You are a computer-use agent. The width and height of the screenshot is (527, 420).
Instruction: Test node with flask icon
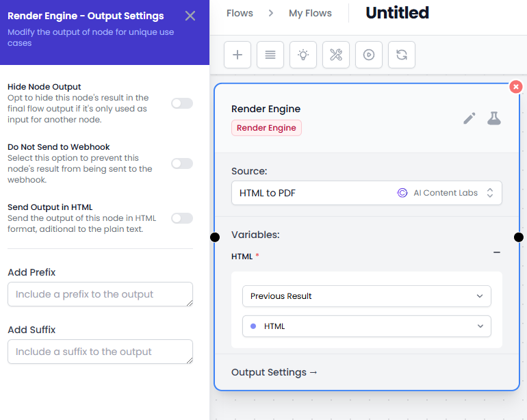coord(494,118)
